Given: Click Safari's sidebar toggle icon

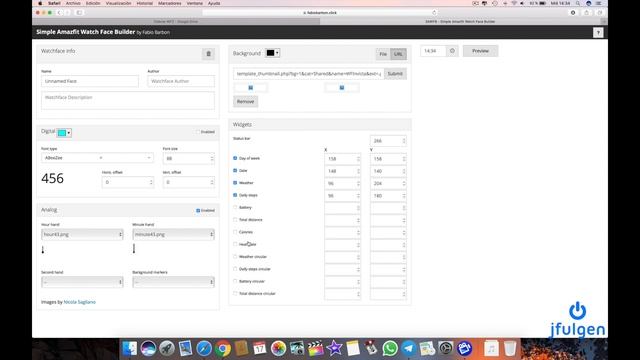Looking at the screenshot, I should 79,13.
